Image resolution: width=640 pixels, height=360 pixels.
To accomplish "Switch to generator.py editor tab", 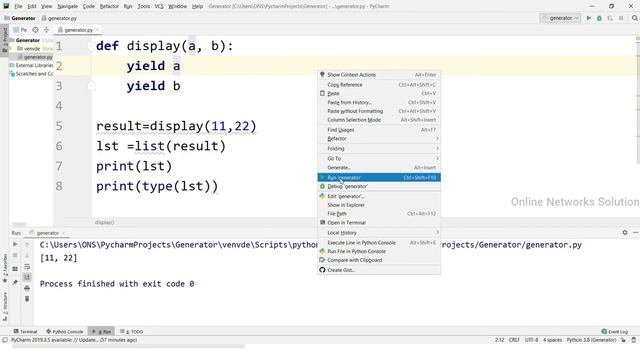I will pyautogui.click(x=78, y=30).
